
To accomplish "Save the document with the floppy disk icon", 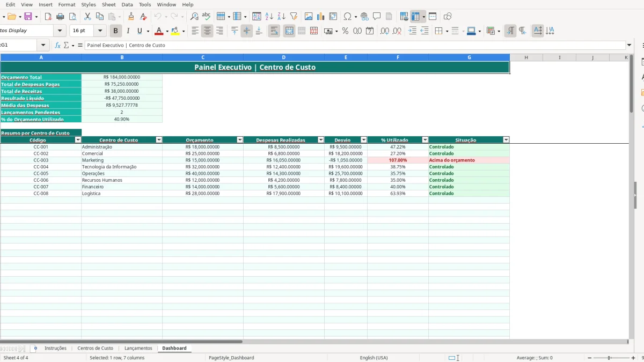I will tap(28, 17).
